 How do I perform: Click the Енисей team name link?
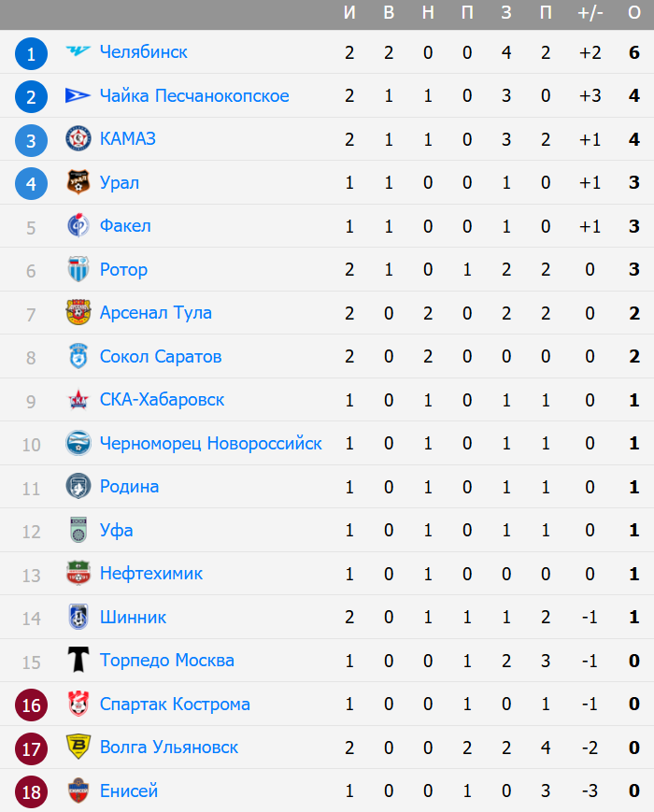[128, 791]
